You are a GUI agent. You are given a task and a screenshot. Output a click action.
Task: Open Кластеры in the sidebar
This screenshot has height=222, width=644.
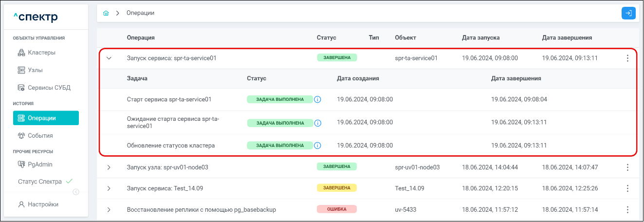point(41,53)
